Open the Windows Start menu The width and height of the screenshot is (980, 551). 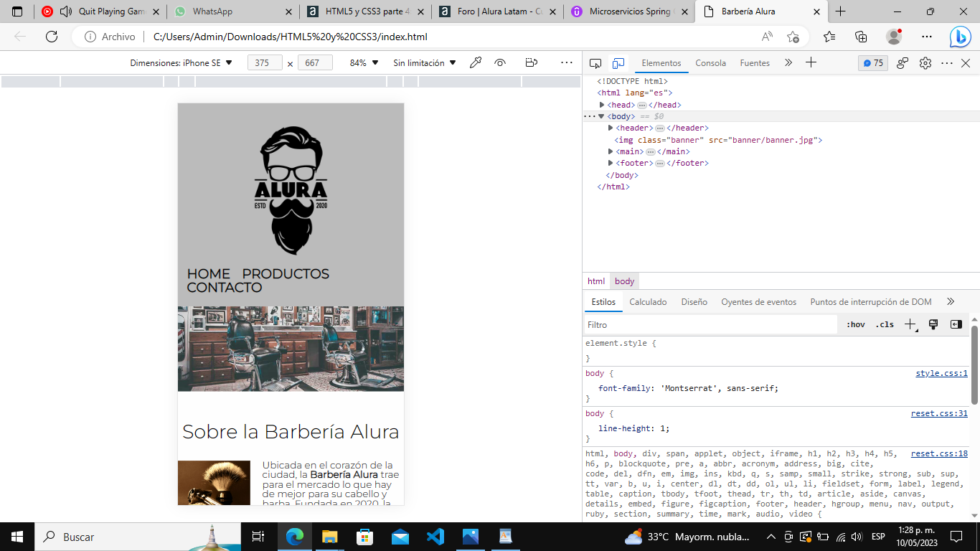pos(17,537)
